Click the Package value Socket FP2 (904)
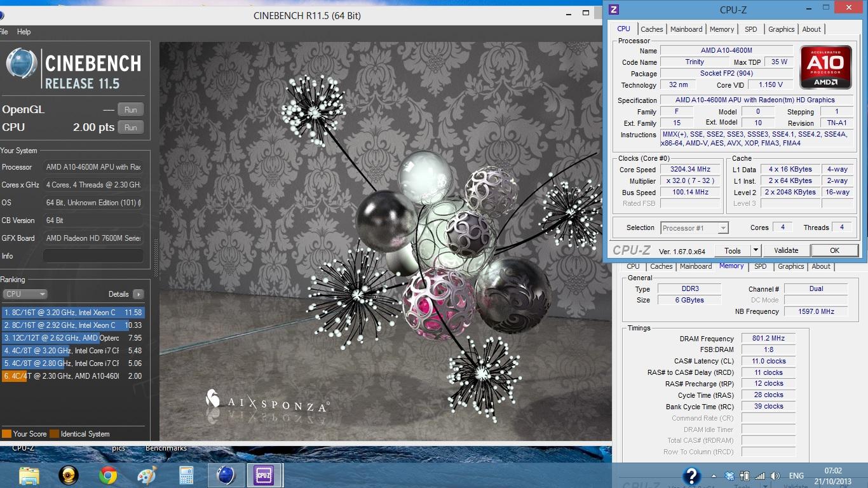 [726, 73]
